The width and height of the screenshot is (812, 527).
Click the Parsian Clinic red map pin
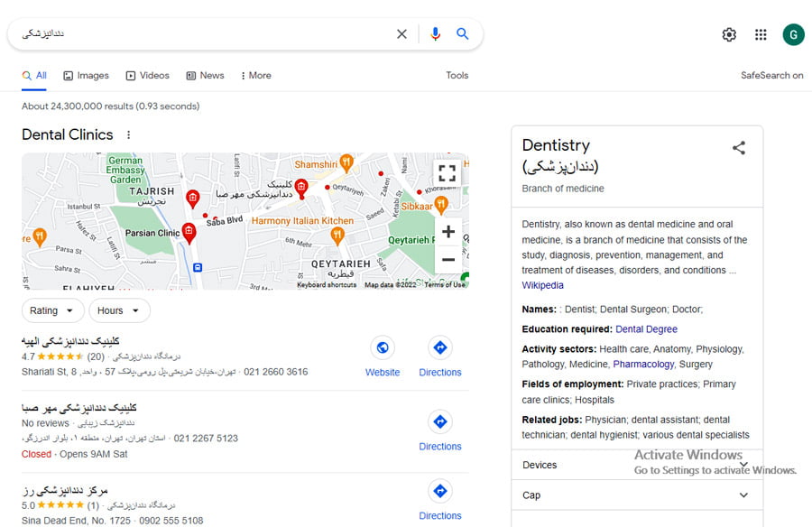[189, 233]
